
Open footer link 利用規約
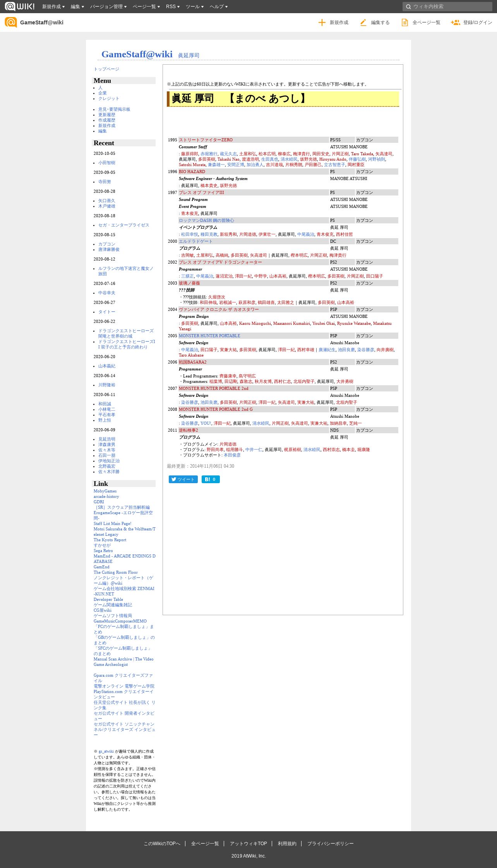click(287, 844)
